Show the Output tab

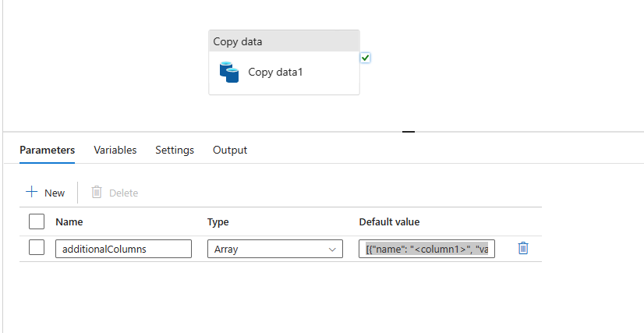[x=230, y=150]
